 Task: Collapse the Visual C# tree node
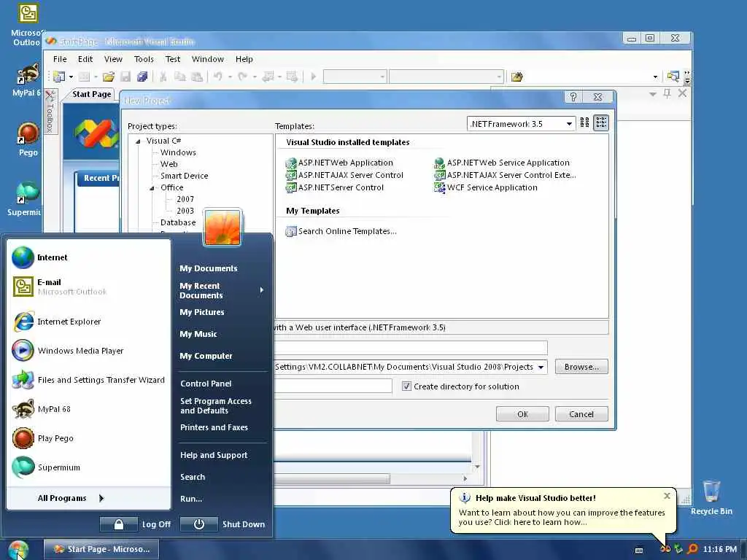138,141
